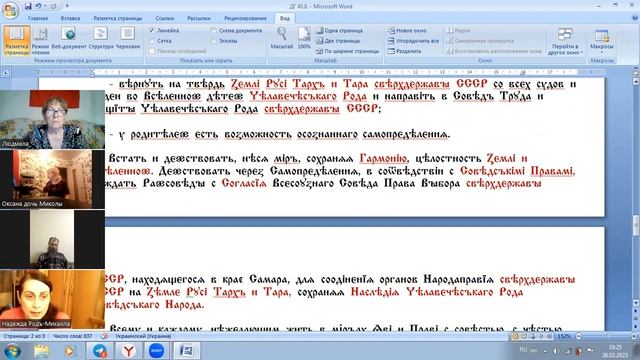640x360 pixels.
Task: Select Людмила's video thumbnail
Action: click(x=52, y=119)
